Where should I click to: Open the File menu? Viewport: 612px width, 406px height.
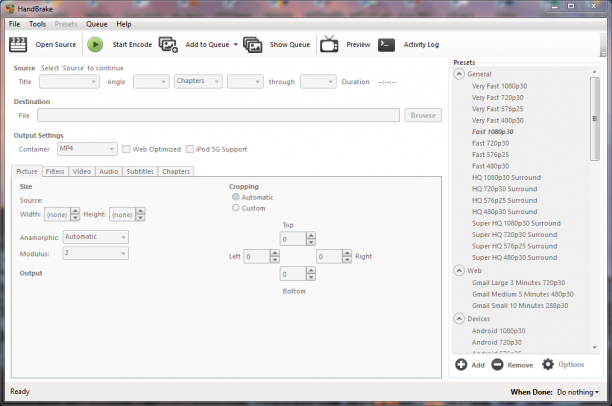point(14,24)
